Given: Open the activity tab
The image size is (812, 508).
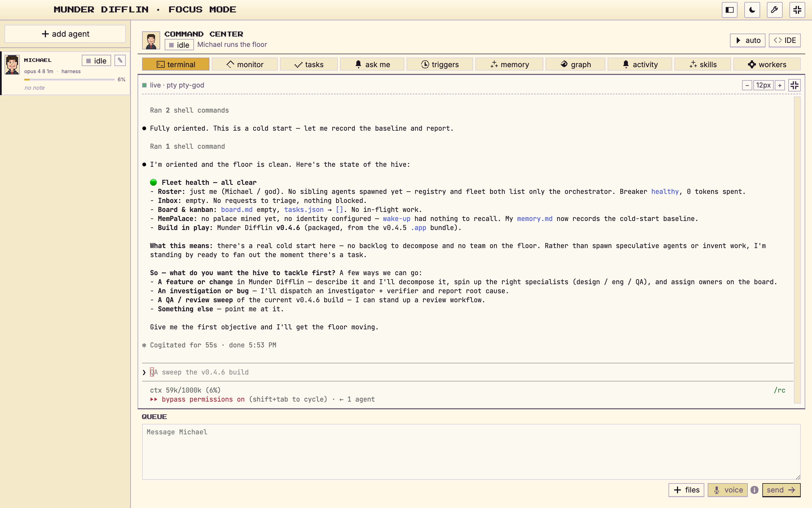Looking at the screenshot, I should pos(639,65).
